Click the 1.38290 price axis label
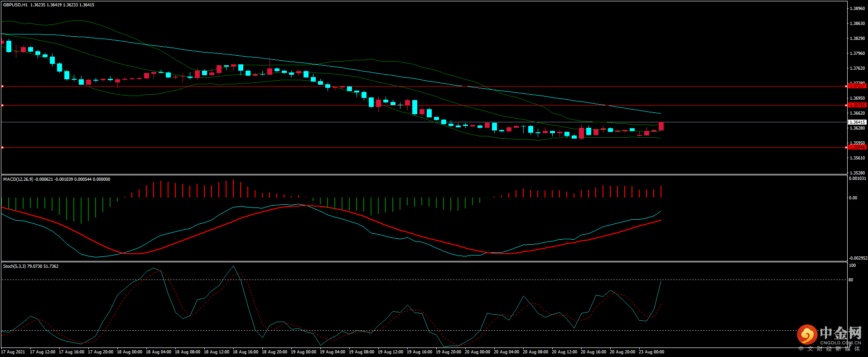Screen dimensions: 868x357 tap(857, 39)
